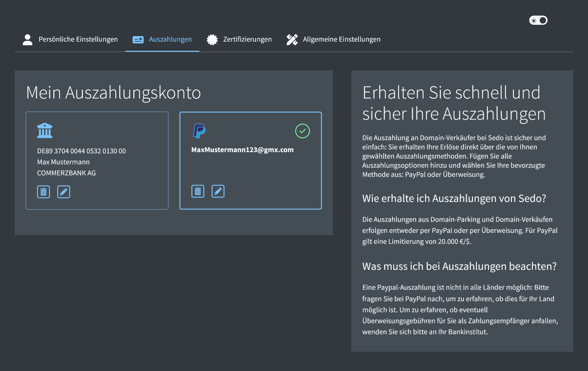Click the tools icon for general settings
The height and width of the screenshot is (371, 588).
pyautogui.click(x=292, y=39)
